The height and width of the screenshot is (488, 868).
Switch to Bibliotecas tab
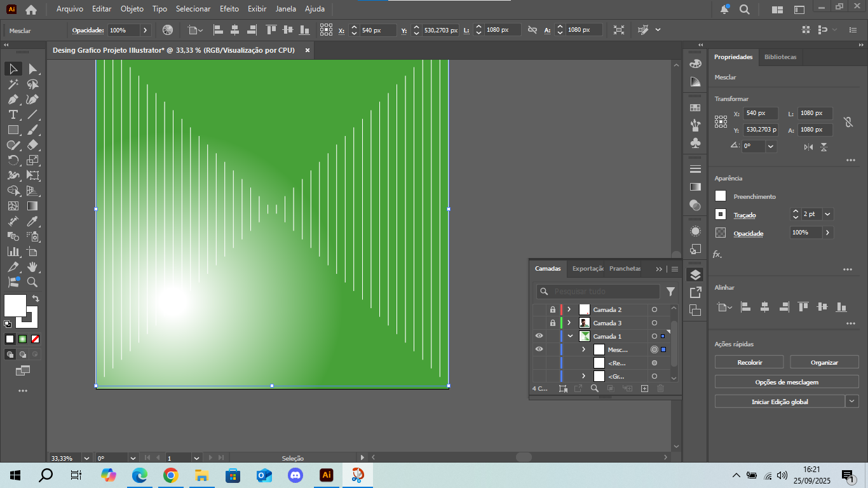pos(780,57)
